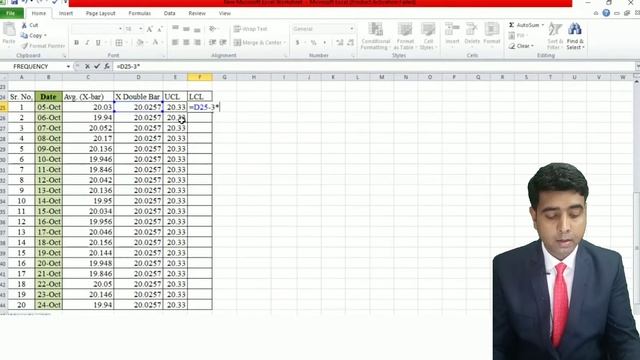Apply the Percent Style format
640x360 pixels.
click(x=313, y=42)
